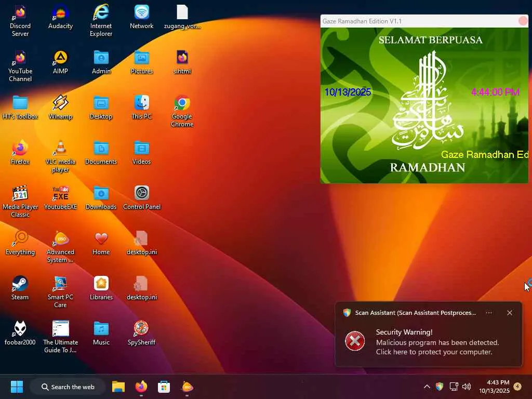Open the Home heart icon

click(x=101, y=243)
